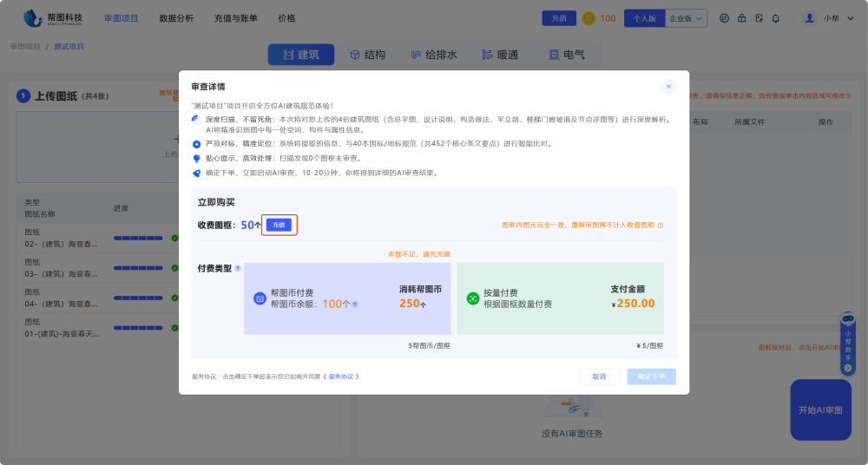Click the blue 充值 button beside 收费图框
868x465 pixels.
[279, 225]
